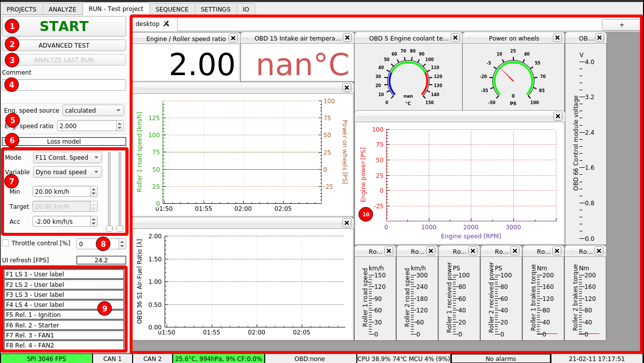Click the No alarms status indicator
Image resolution: width=644 pixels, height=363 pixels.
pyautogui.click(x=501, y=358)
